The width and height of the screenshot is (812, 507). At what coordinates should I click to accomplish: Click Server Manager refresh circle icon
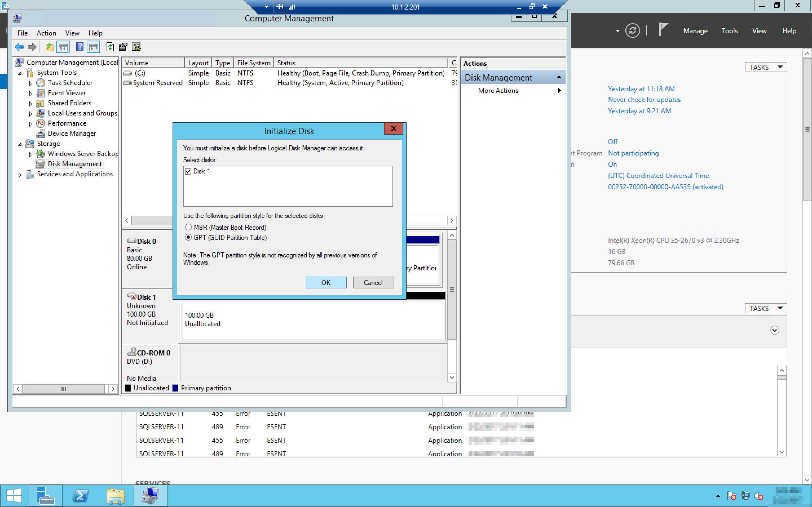[632, 31]
